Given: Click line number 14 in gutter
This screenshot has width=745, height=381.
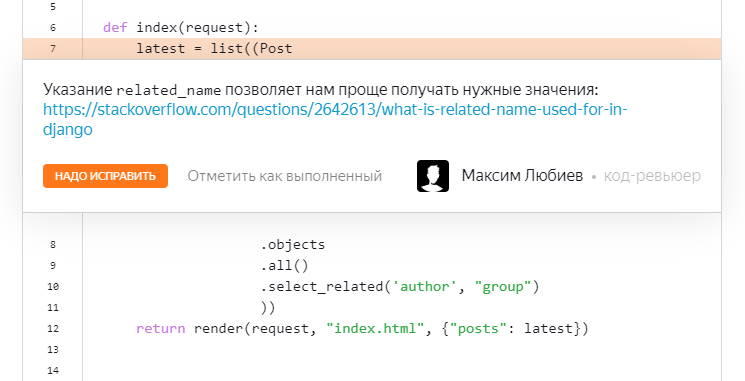Looking at the screenshot, I should pos(53,370).
